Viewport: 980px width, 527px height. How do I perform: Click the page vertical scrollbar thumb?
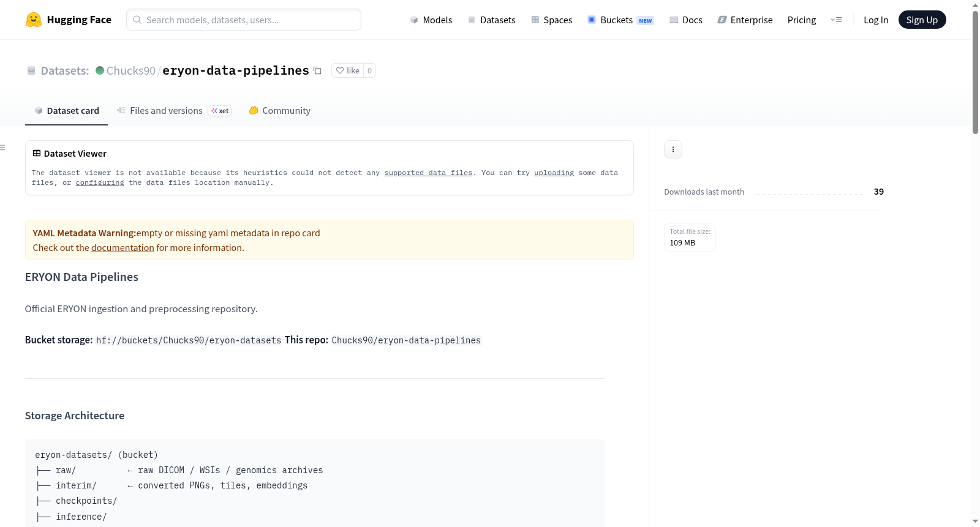click(975, 72)
